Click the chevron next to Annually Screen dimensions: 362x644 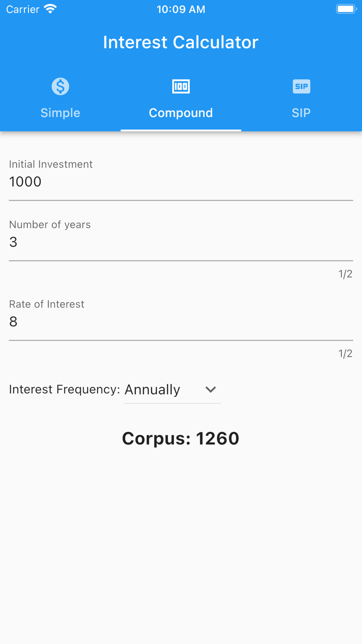(x=210, y=389)
